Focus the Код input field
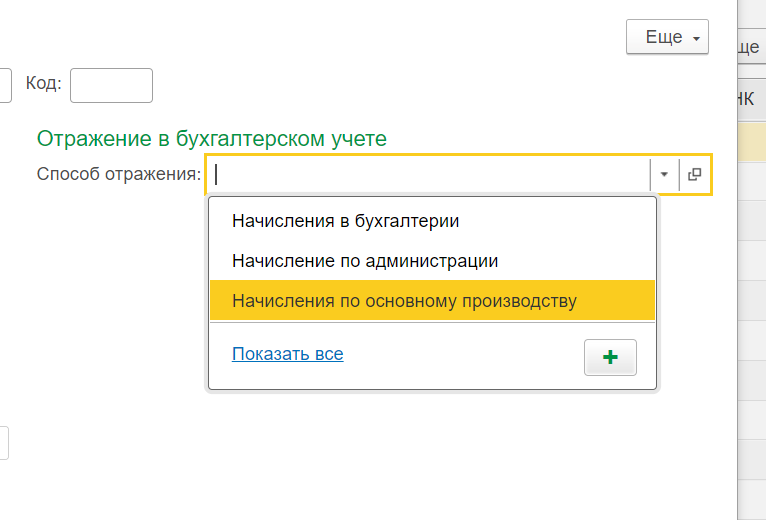The width and height of the screenshot is (766, 520). (111, 85)
